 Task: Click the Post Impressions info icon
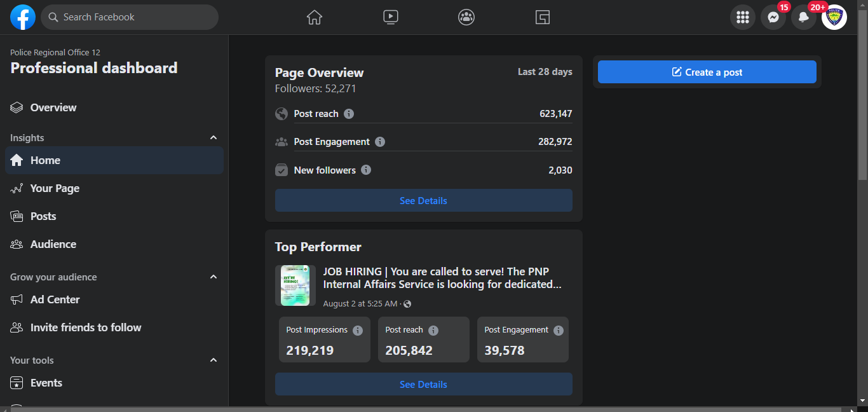pos(358,331)
